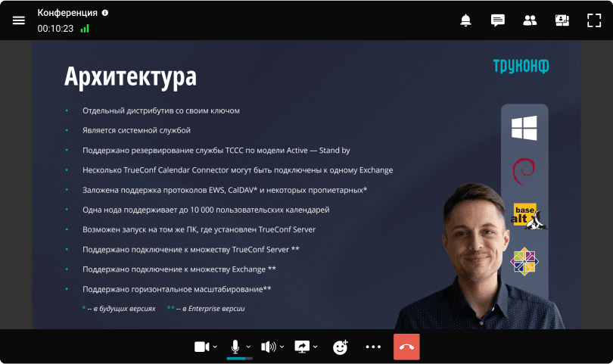
Task: Open the three-dots more options menu
Action: (x=373, y=347)
